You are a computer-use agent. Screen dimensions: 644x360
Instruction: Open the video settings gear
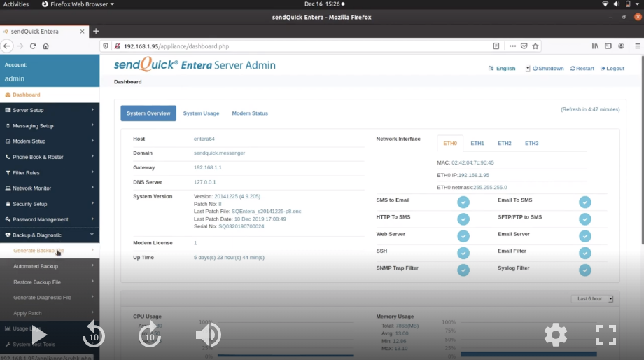[556, 335]
